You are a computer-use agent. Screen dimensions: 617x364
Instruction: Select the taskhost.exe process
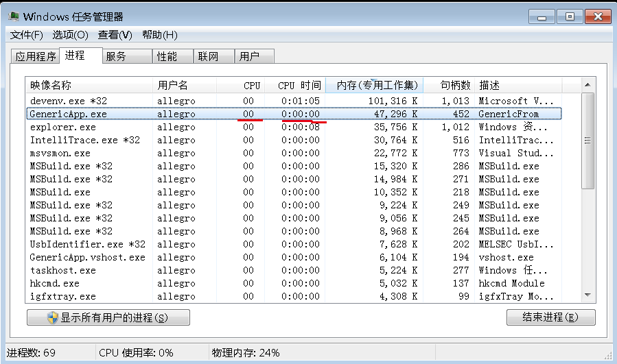[x=294, y=270]
